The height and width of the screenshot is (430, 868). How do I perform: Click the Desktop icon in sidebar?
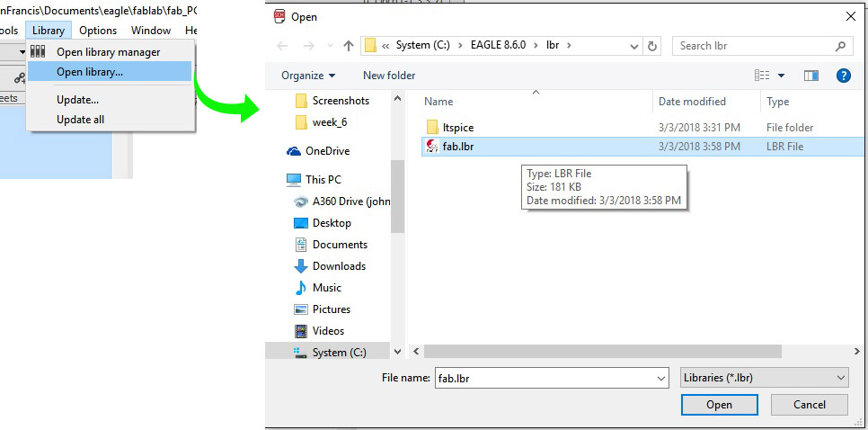click(301, 223)
